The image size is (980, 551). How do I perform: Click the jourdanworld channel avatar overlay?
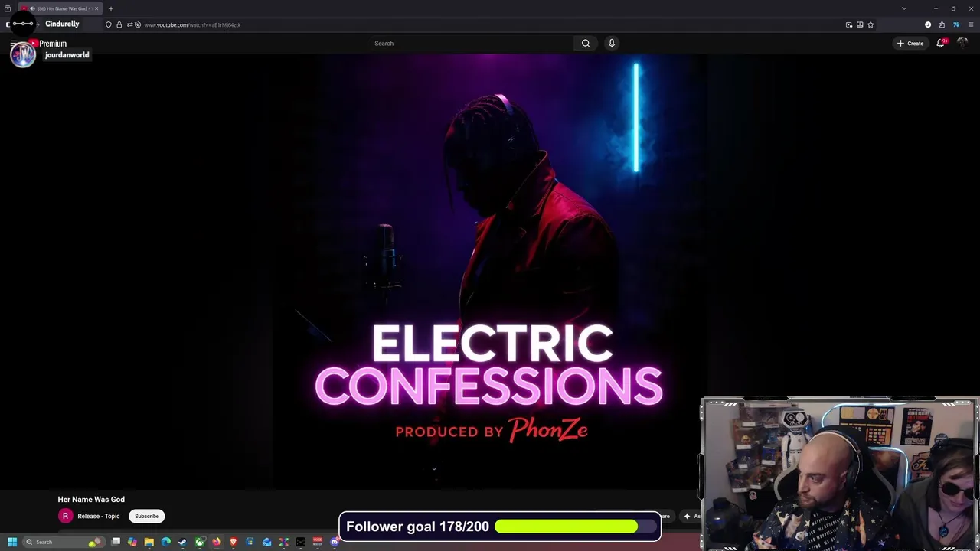23,54
